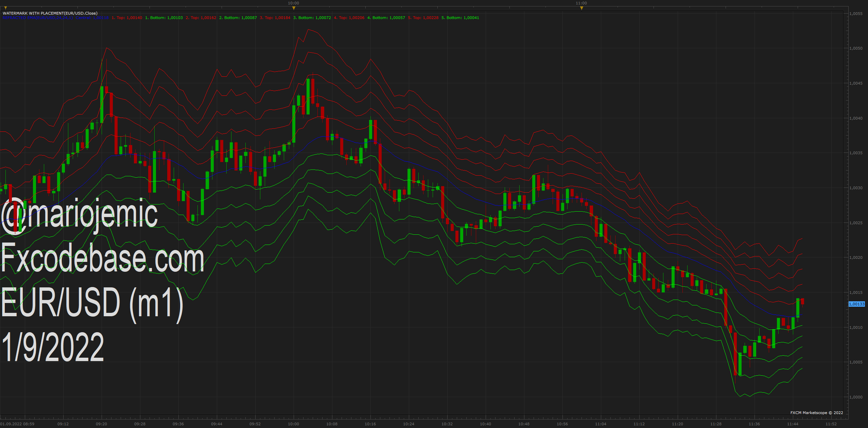Image resolution: width=868 pixels, height=428 pixels.
Task: Click the 11:20 label on bottom time axis
Action: [677, 424]
